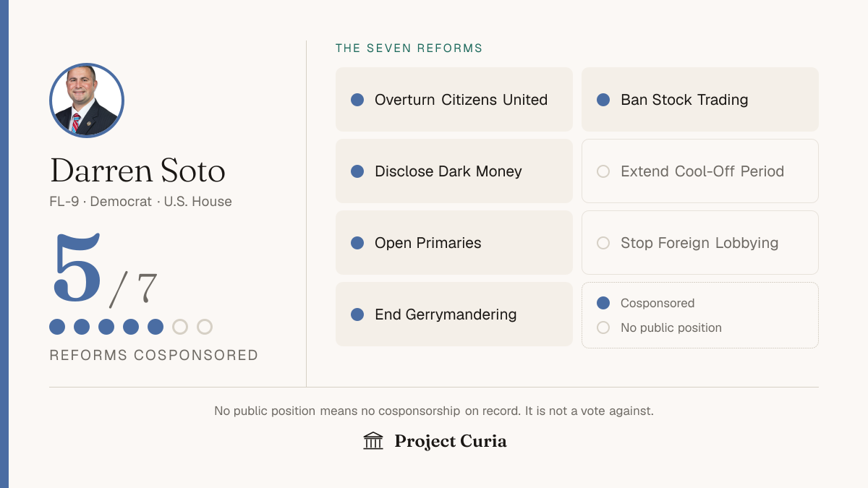868x488 pixels.
Task: Click the last empty score dot
Action: click(x=205, y=327)
